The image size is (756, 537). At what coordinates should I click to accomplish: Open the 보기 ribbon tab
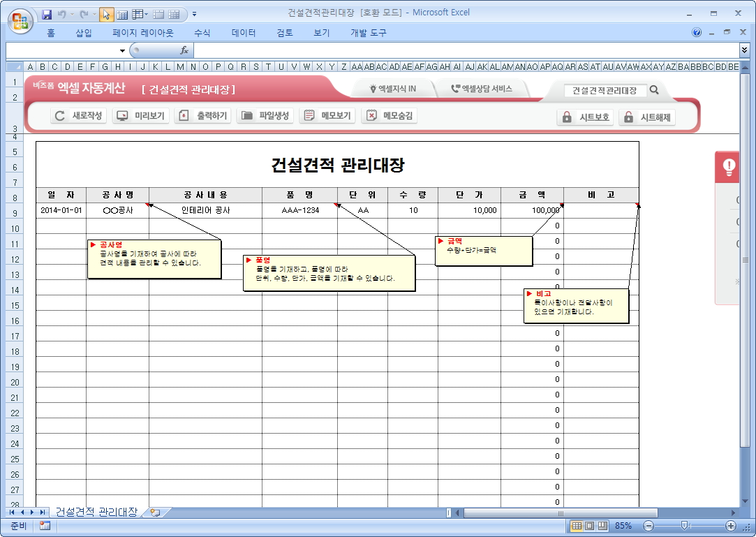(322, 33)
